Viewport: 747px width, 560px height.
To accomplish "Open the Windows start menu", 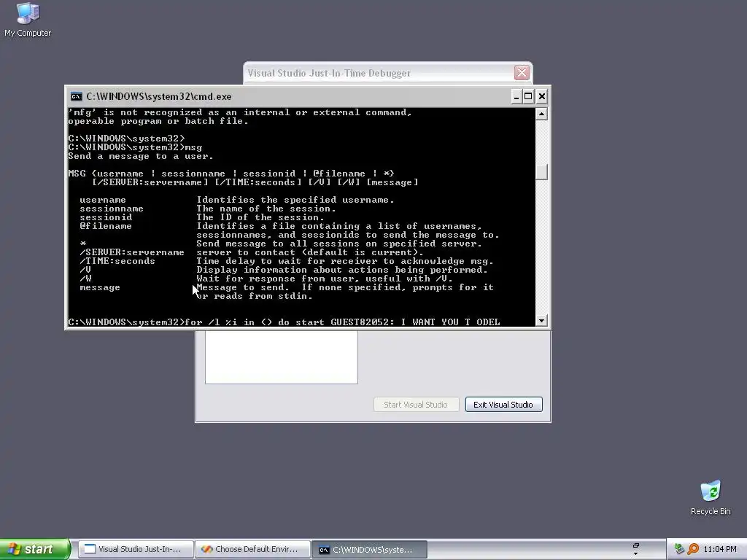I will tap(34, 549).
